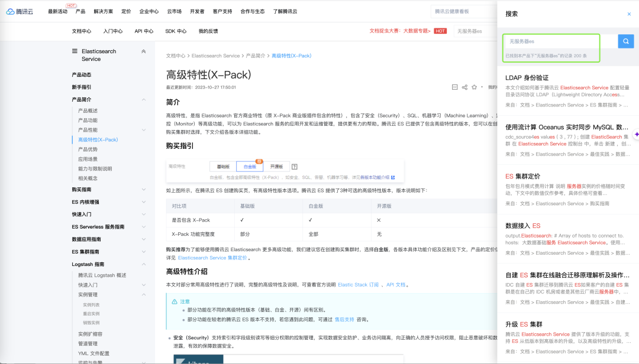Switch to the 文档中心 tab
This screenshot has height=364, width=639.
click(82, 31)
